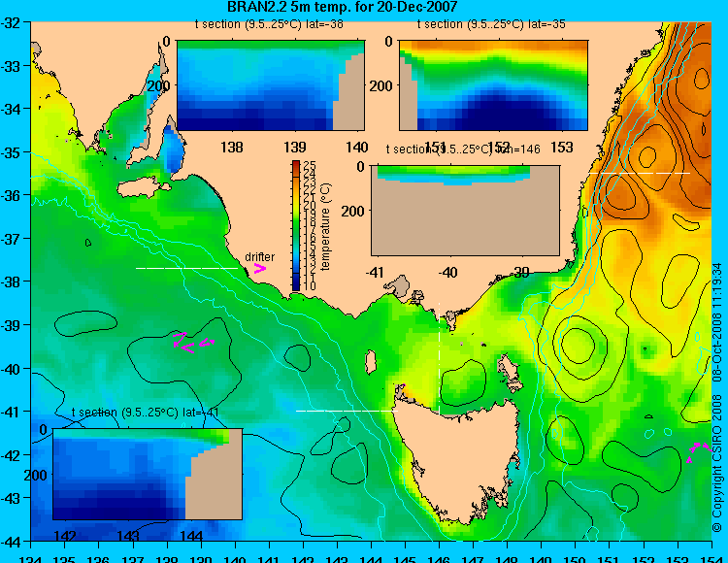
Task: Open the lon=146 temperature section inset
Action: coord(465,211)
